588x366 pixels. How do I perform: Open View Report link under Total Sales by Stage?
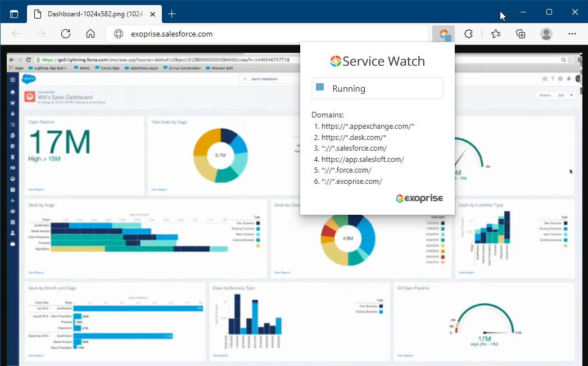[159, 190]
